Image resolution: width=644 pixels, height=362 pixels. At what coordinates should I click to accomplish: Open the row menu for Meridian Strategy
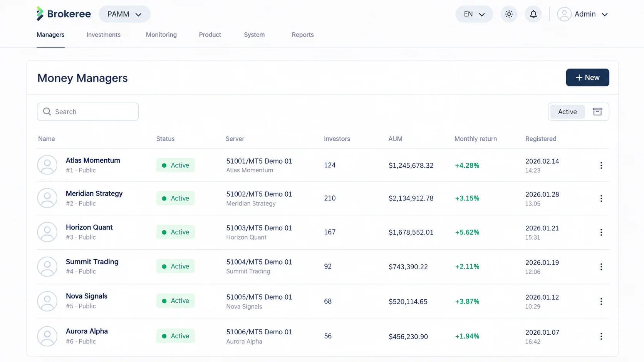pyautogui.click(x=601, y=199)
